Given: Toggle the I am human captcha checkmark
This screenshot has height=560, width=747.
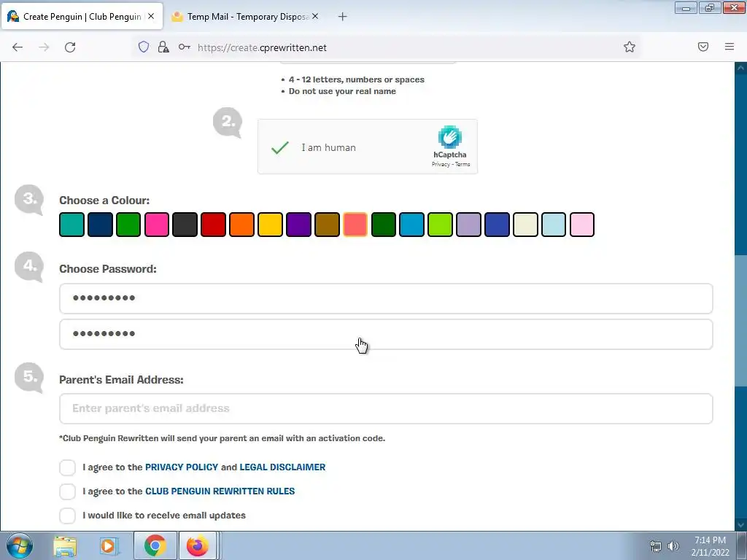Looking at the screenshot, I should tap(280, 147).
